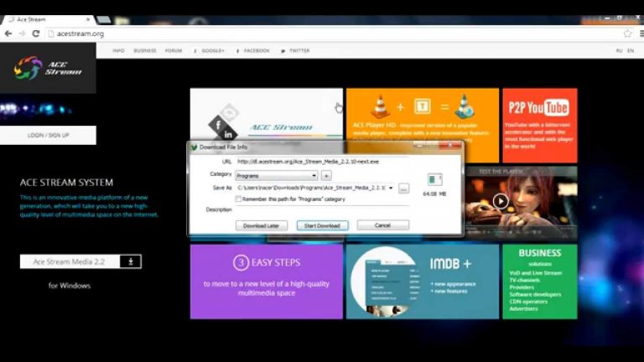
Task: Open the IMDB + tile
Action: [423, 282]
